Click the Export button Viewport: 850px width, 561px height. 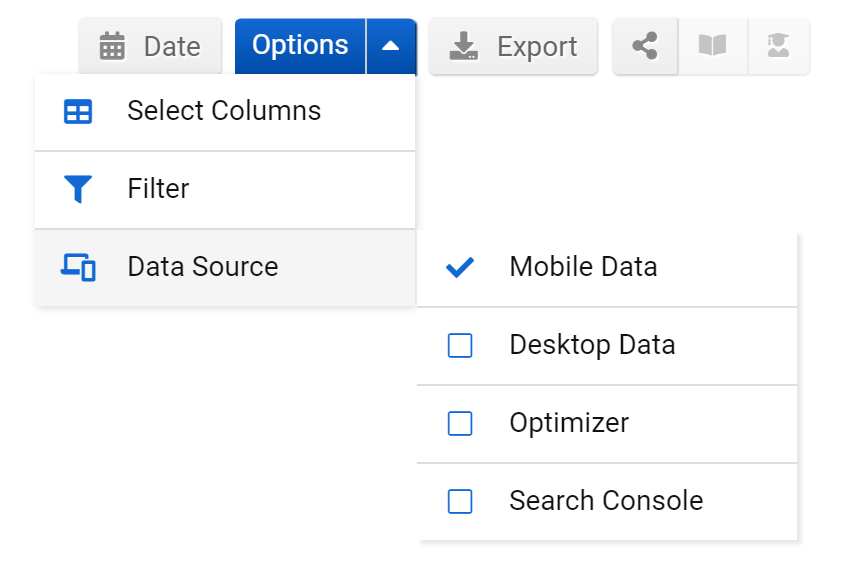pyautogui.click(x=513, y=46)
